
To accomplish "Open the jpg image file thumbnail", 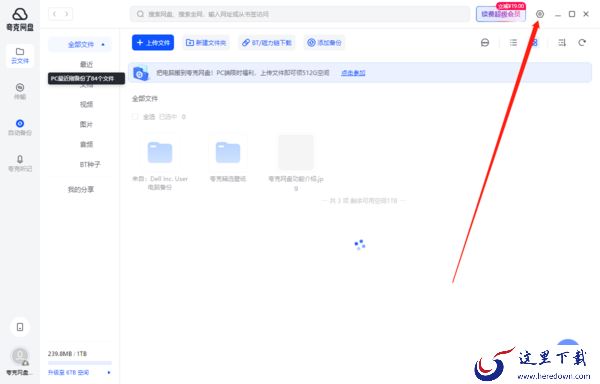I will (x=296, y=152).
